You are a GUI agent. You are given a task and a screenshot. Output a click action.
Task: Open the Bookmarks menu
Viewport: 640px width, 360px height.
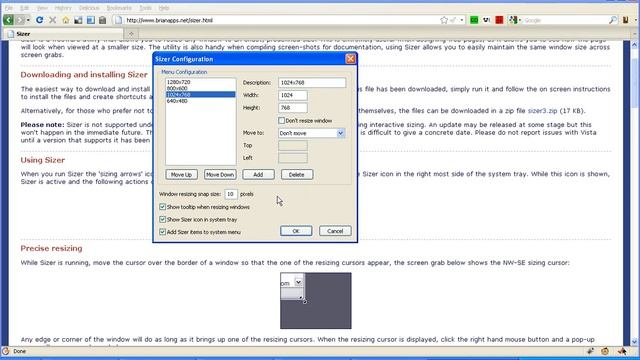[119, 8]
